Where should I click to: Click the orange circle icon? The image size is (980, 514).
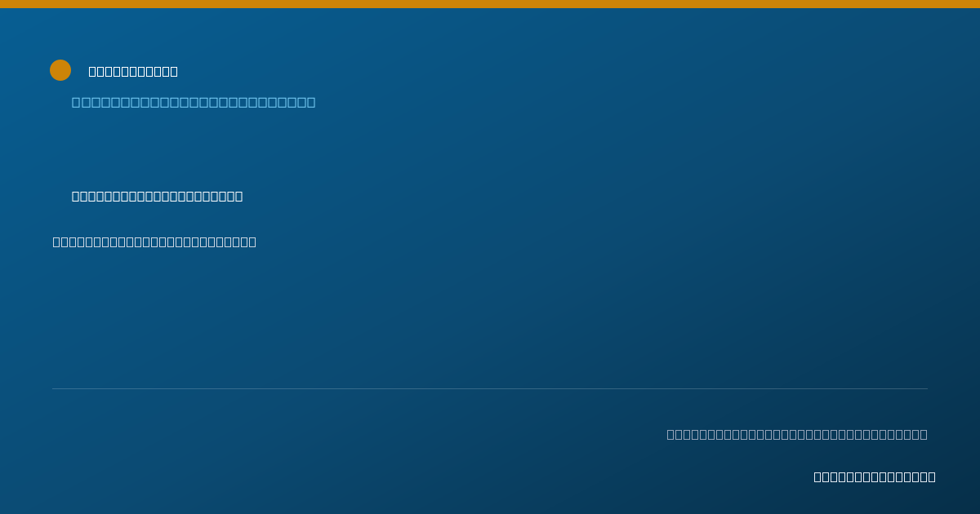tap(60, 70)
